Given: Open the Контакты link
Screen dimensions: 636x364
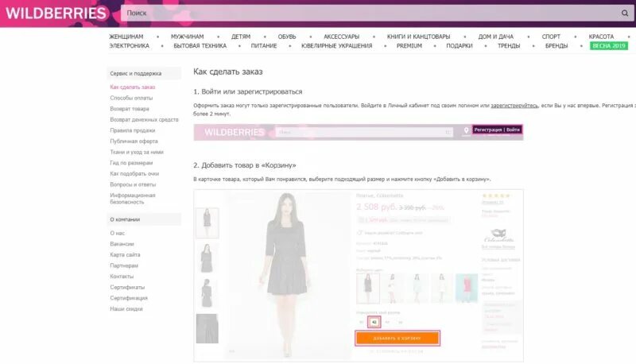Looking at the screenshot, I should tap(122, 277).
